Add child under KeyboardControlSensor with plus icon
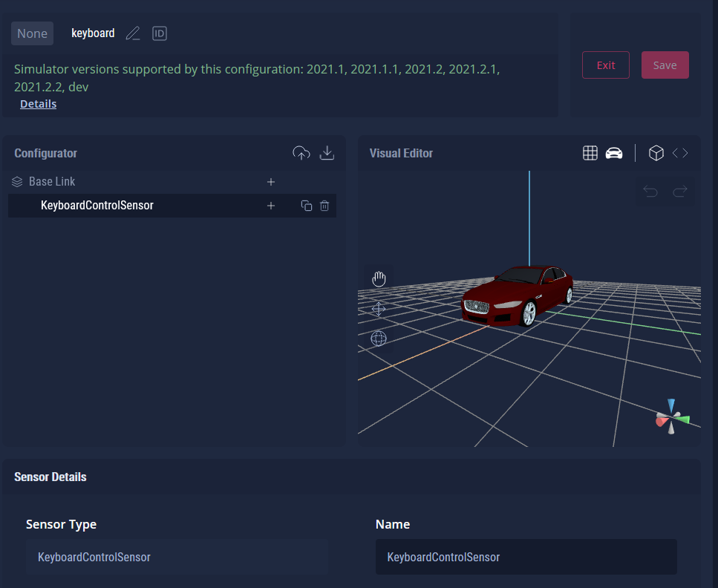718x588 pixels. click(271, 206)
